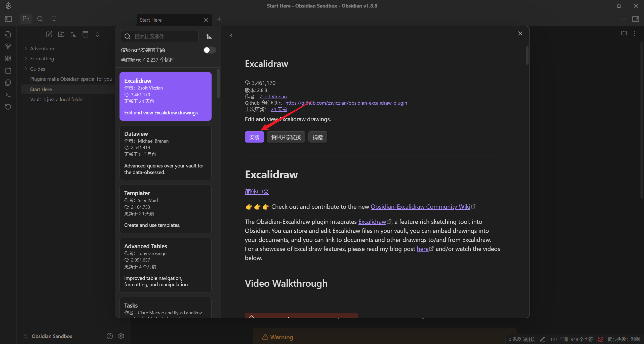This screenshot has width=644, height=344.
Task: Click the 147 个词 word count
Action: click(x=559, y=339)
